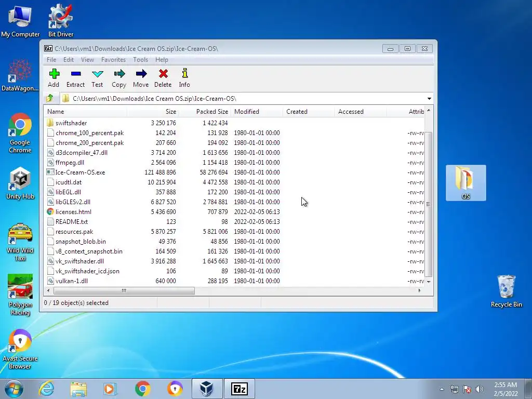Open the Favorites menu
Viewport: 532px width, 399px height.
click(113, 60)
